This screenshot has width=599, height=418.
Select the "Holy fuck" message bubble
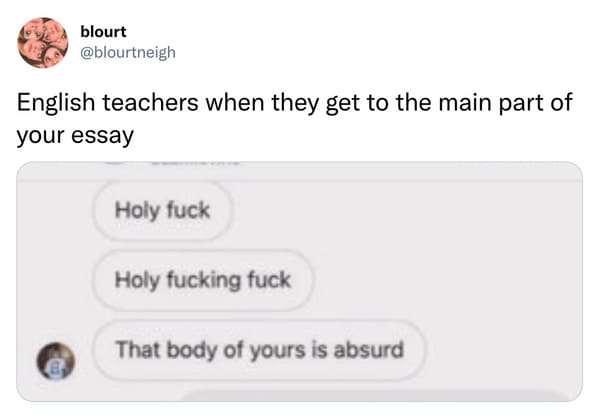(x=162, y=211)
